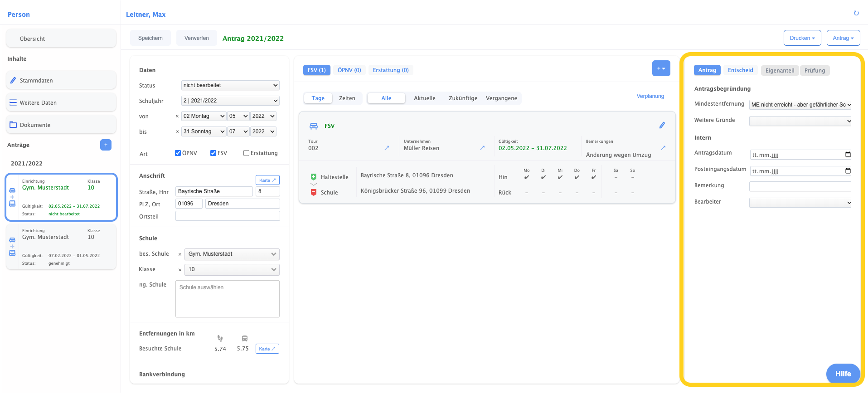Image resolution: width=868 pixels, height=394 pixels.
Task: Enable the Erstattung checkbox
Action: 247,153
